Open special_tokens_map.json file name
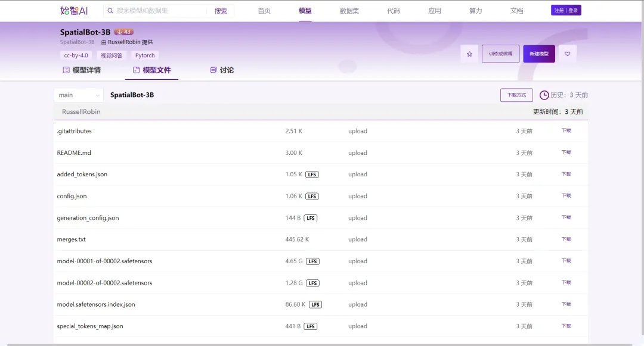 90,326
